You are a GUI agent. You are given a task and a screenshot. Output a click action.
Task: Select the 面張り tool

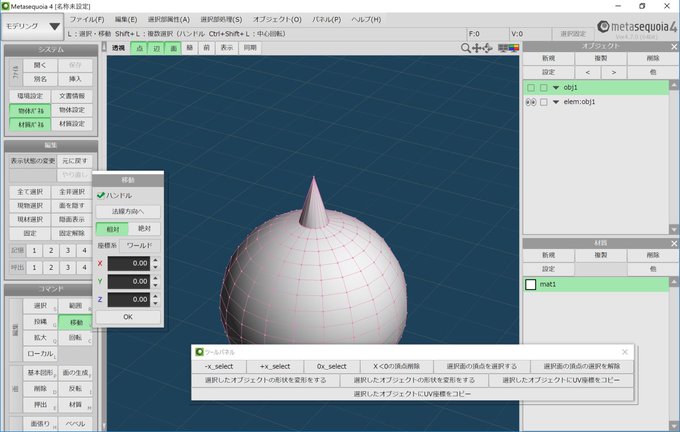40,424
